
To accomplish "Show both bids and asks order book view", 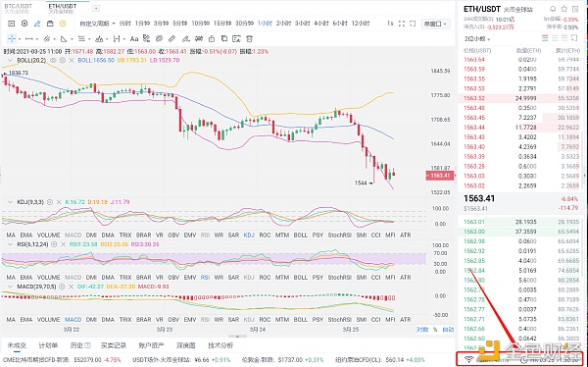I will coord(545,38).
